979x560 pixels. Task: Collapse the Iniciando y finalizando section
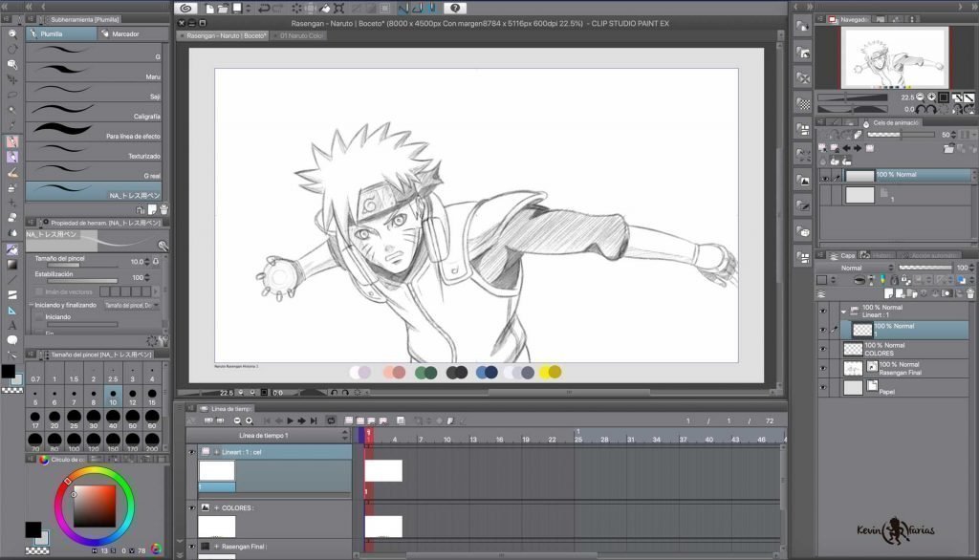point(31,305)
